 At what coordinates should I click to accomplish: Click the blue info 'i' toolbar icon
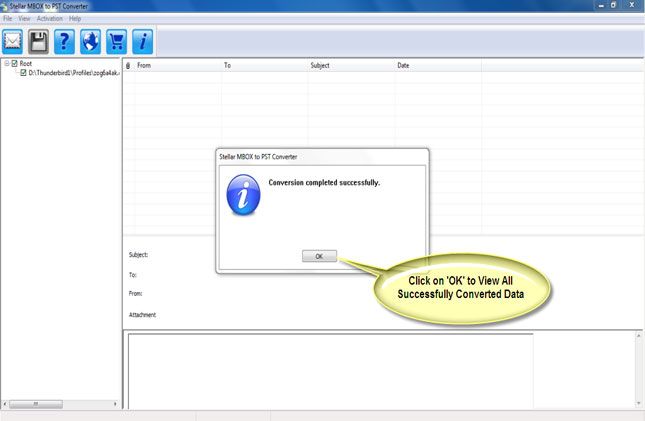(143, 42)
